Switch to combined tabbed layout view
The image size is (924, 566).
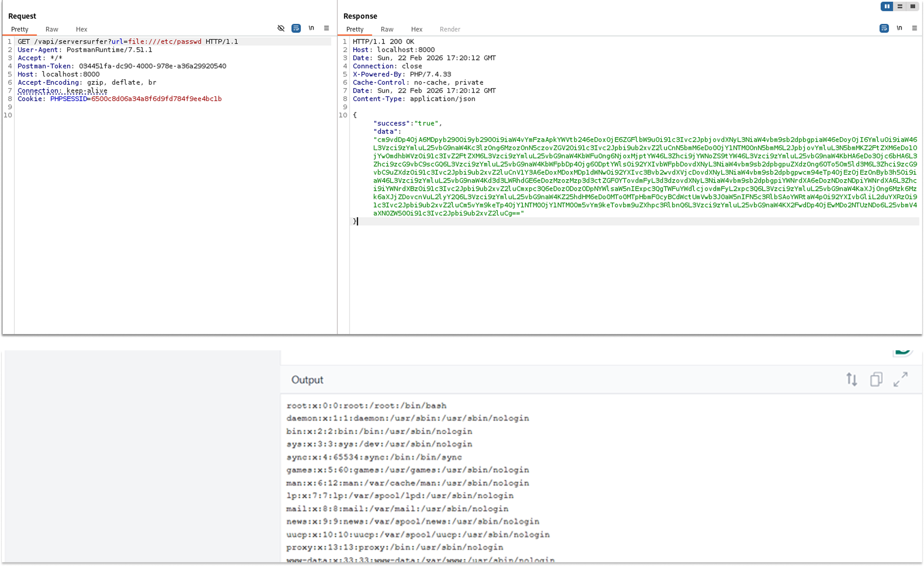pos(912,6)
